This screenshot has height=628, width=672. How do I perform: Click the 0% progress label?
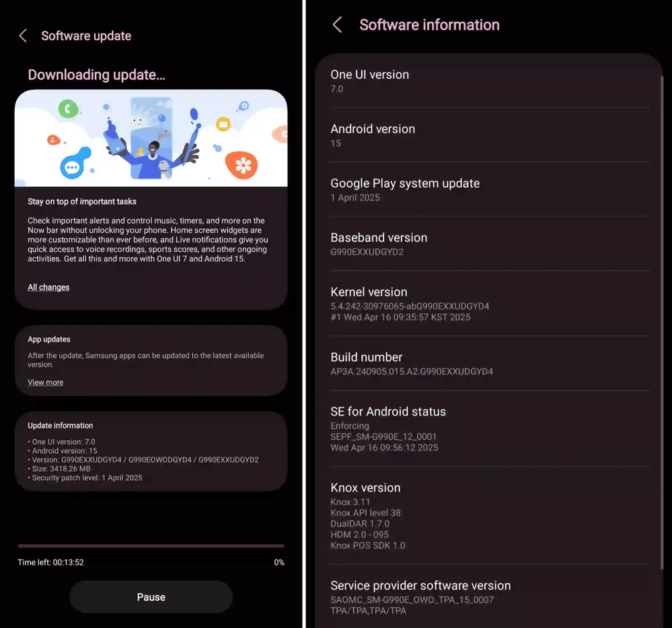tap(279, 562)
